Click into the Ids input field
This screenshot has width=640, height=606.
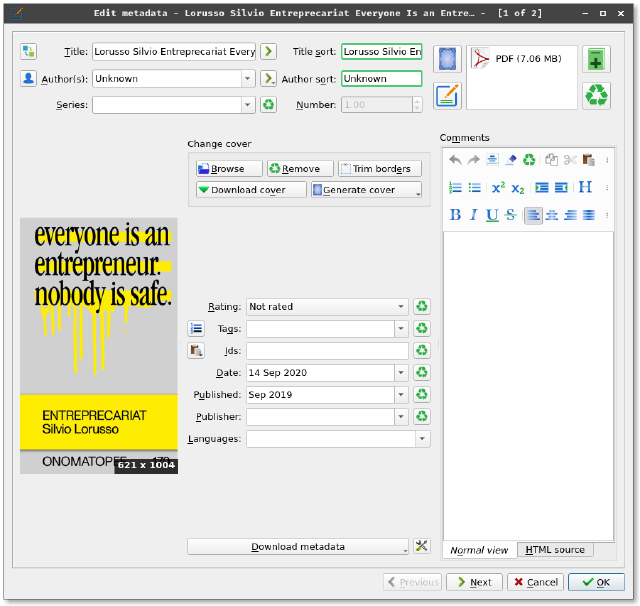tap(327, 351)
